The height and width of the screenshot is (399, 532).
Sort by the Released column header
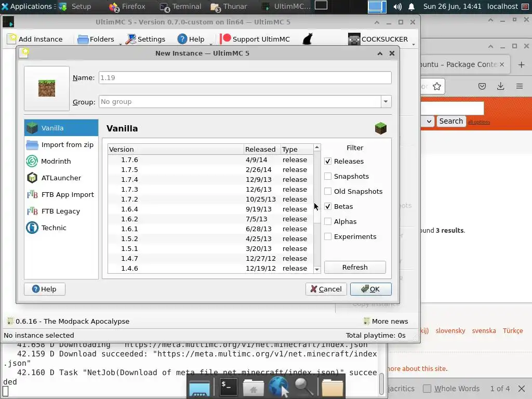click(262, 149)
